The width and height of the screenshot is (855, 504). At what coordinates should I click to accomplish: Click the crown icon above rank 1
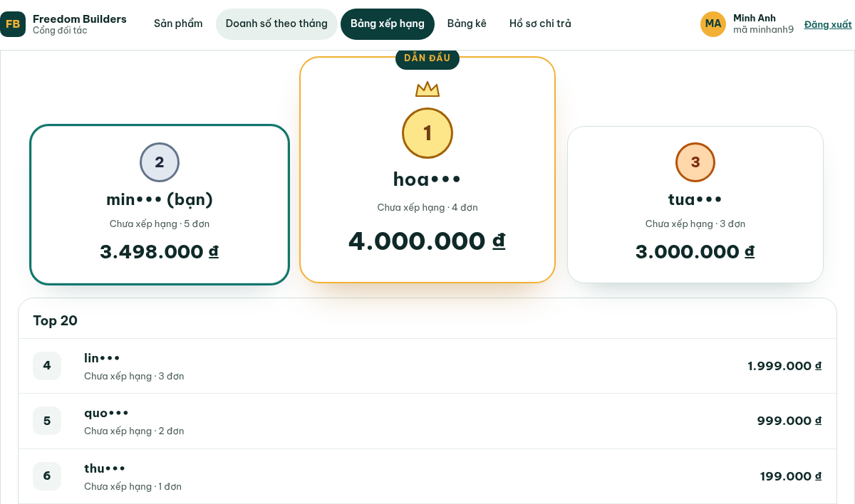point(427,89)
